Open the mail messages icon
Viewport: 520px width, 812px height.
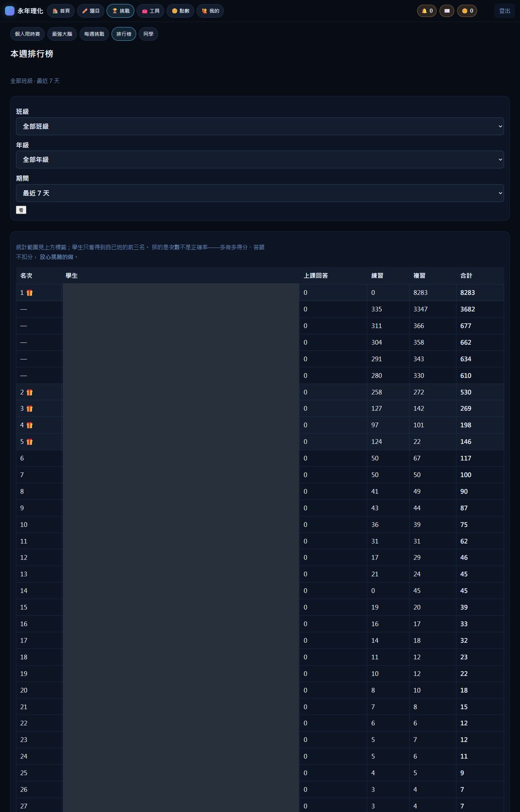pyautogui.click(x=447, y=11)
